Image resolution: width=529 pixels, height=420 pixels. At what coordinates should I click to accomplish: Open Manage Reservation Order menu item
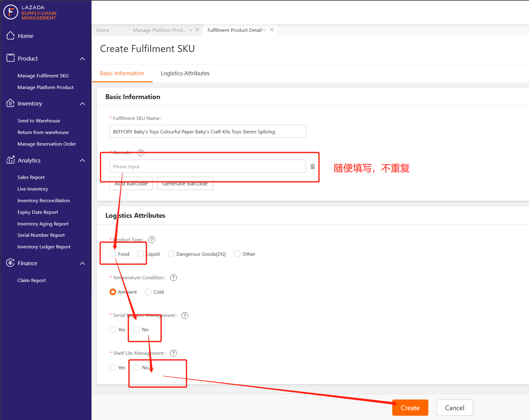click(x=47, y=144)
